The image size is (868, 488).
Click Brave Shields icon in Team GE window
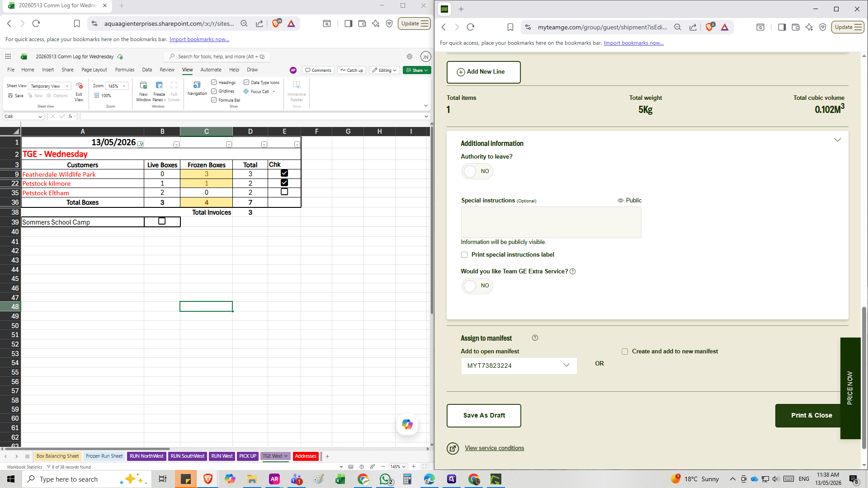(x=709, y=27)
